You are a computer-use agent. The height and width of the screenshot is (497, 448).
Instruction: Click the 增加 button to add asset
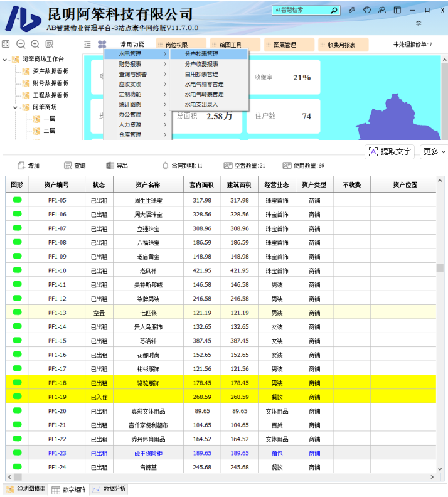point(28,166)
